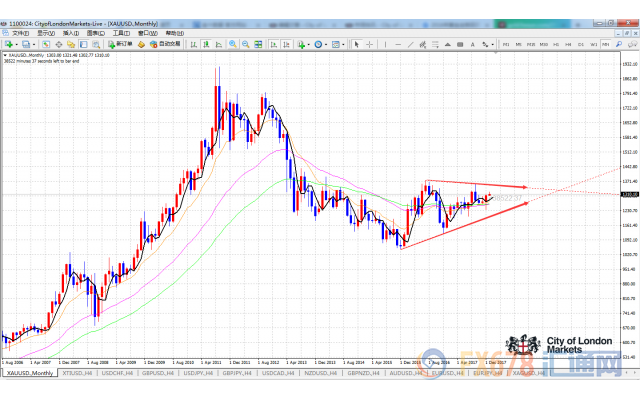Select the Fibonacci Retracement tool

435,44
